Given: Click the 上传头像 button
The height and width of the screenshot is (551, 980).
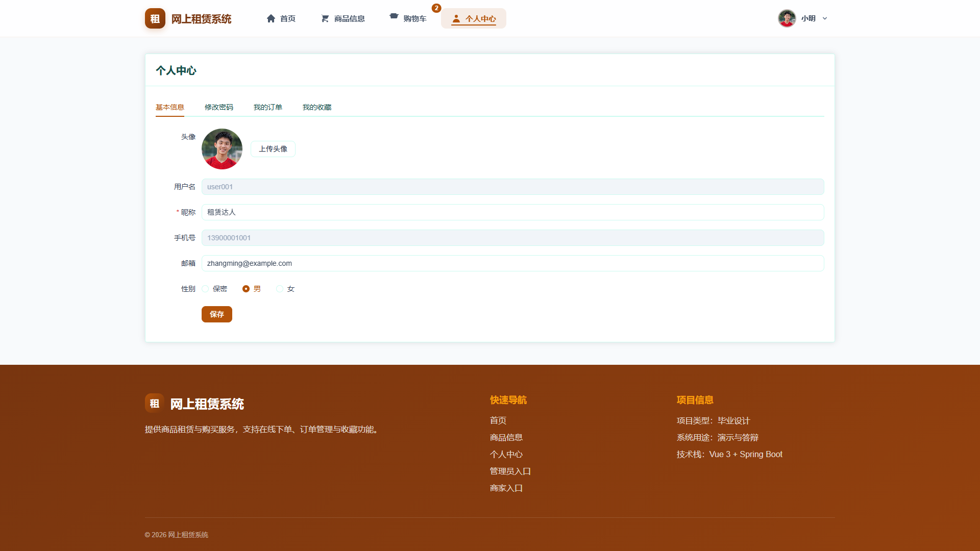Looking at the screenshot, I should coord(273,149).
